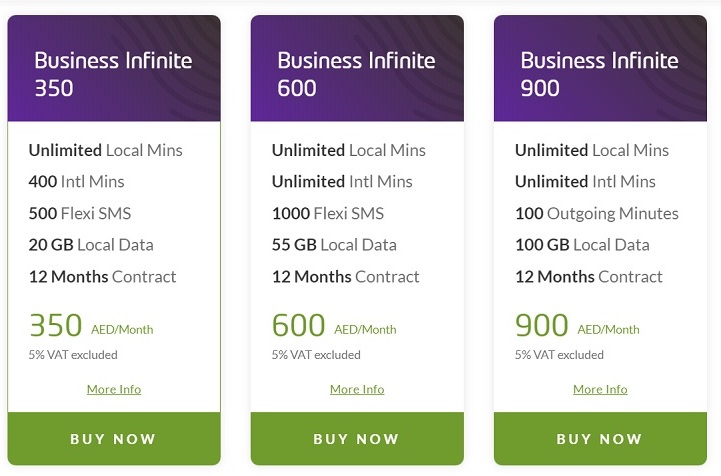Click 5% VAT excluded note under 350 price
The image size is (721, 476).
[73, 355]
